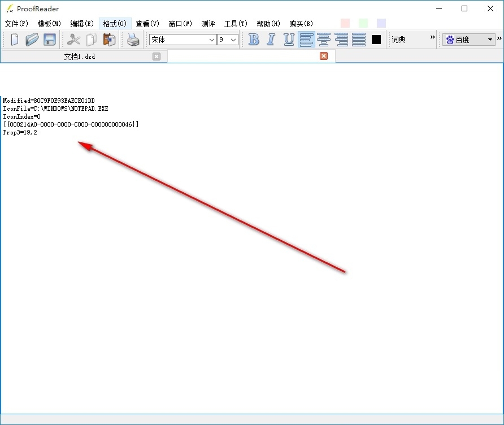Print the document with the printer icon
Image resolution: width=504 pixels, height=425 pixels.
pos(133,40)
